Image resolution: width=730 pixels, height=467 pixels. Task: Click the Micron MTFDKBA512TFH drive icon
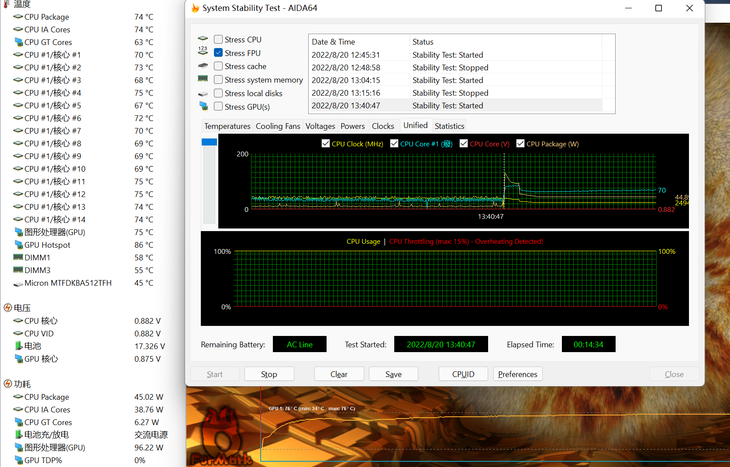[x=18, y=283]
